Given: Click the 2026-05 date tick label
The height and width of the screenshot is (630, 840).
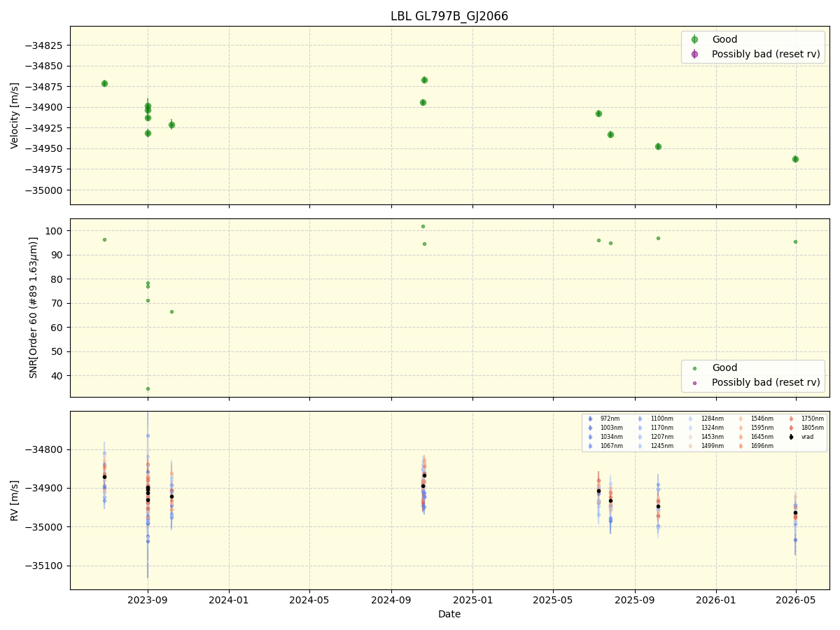Looking at the screenshot, I should 796,600.
